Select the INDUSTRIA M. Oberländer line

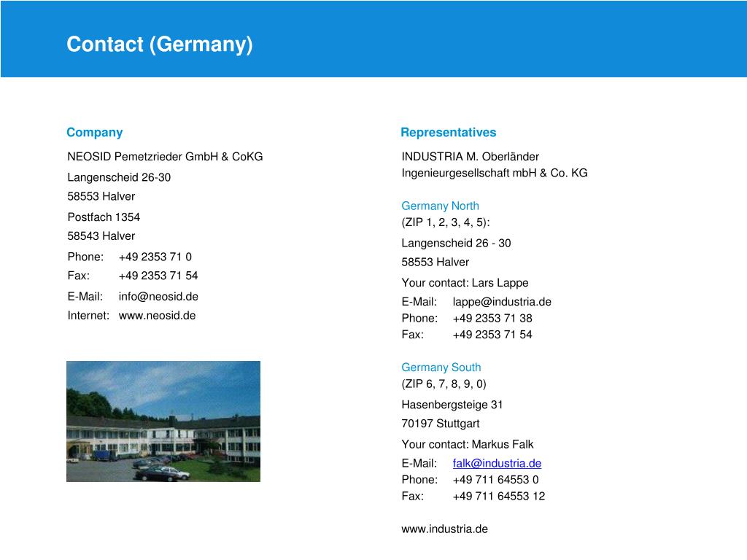click(471, 157)
